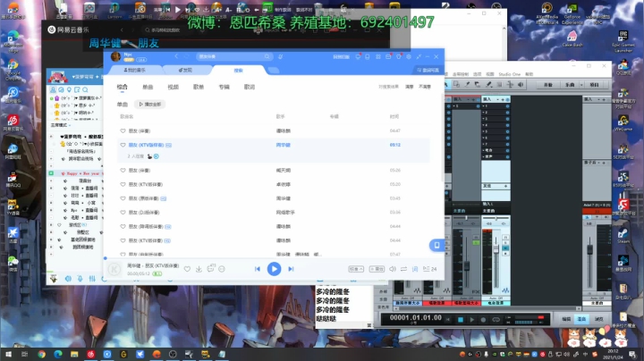Play the current song in Kugou player
Image resolution: width=644 pixels, height=361 pixels.
tap(274, 269)
